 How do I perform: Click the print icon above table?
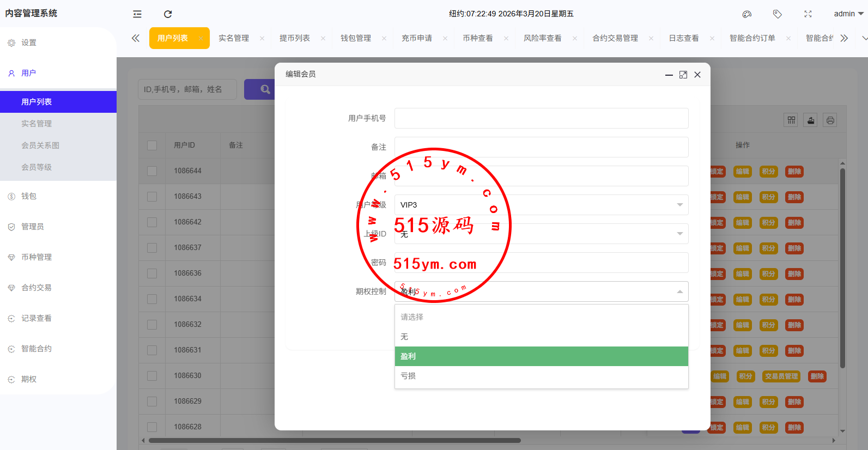click(x=830, y=120)
